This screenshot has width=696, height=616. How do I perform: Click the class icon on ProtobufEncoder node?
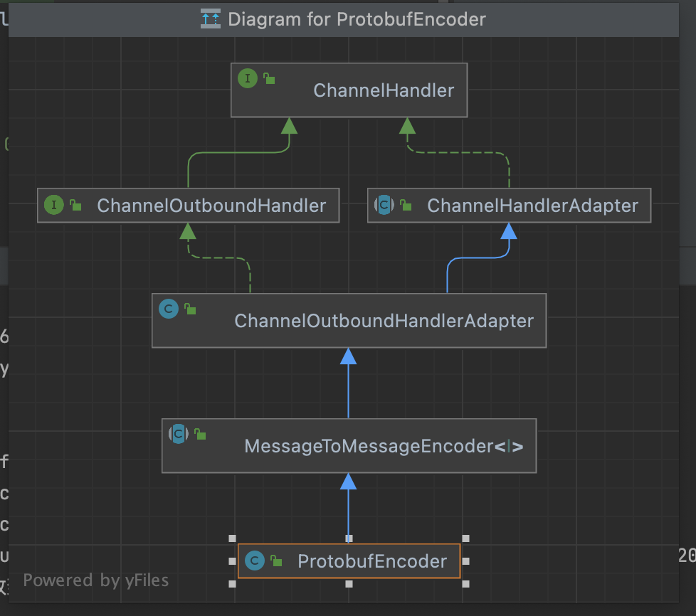pyautogui.click(x=254, y=561)
